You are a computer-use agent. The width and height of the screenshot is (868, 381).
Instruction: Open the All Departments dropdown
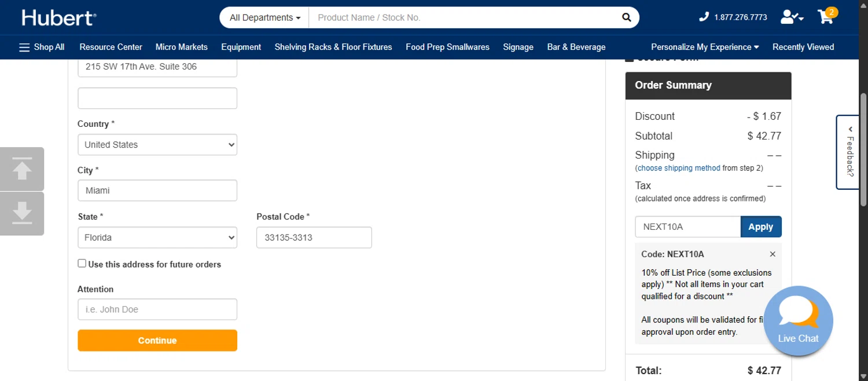pos(265,17)
